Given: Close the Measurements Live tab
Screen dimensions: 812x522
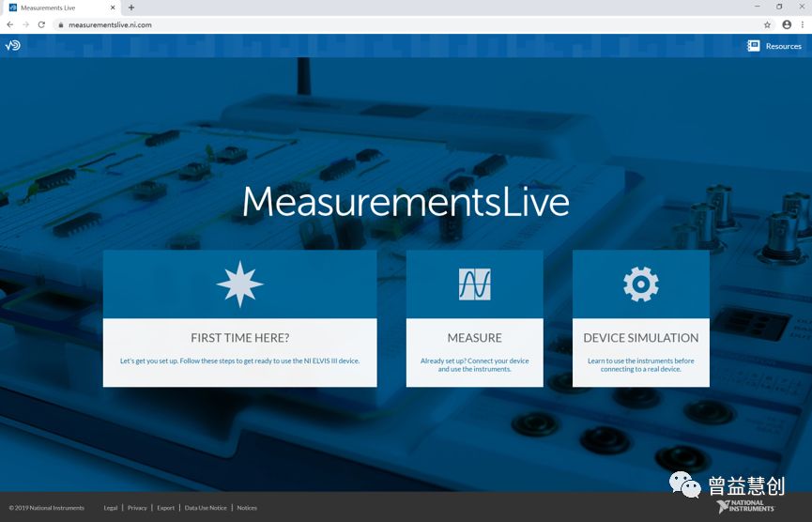Looking at the screenshot, I should click(x=113, y=8).
